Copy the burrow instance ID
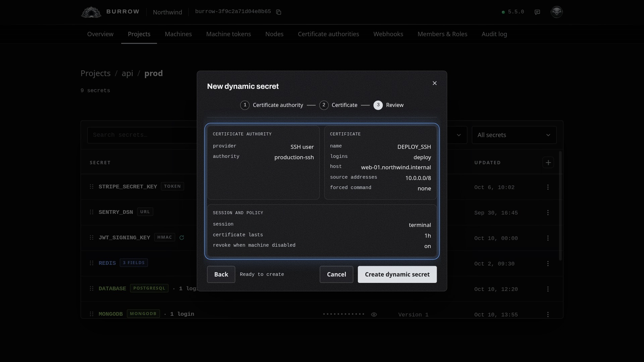The width and height of the screenshot is (644, 362). coord(278,12)
